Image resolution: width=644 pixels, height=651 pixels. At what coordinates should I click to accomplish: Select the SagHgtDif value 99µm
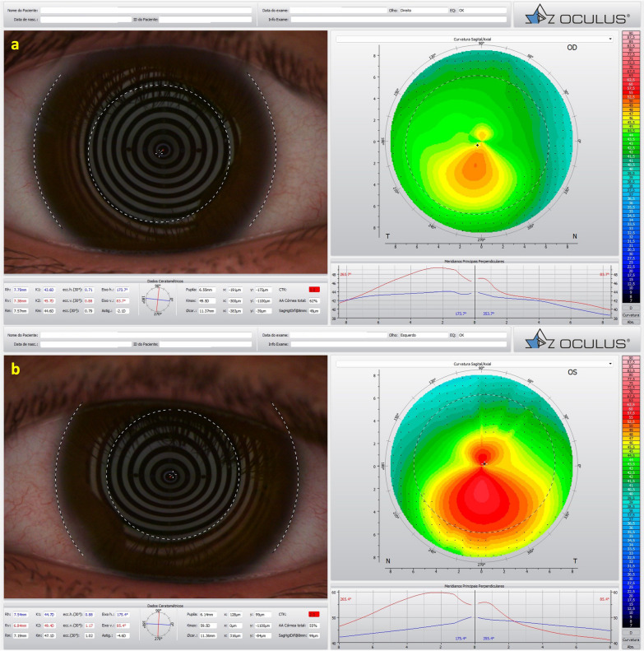click(314, 635)
